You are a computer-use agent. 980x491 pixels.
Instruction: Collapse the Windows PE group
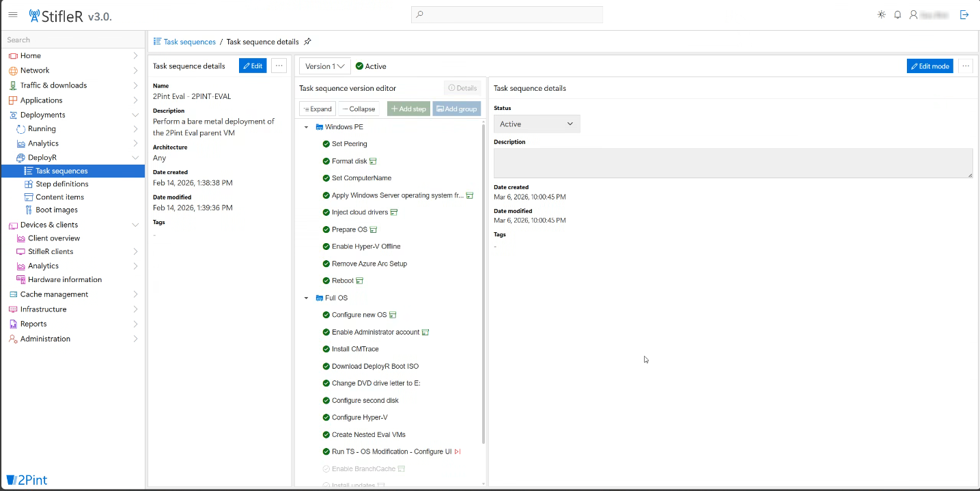coord(306,127)
